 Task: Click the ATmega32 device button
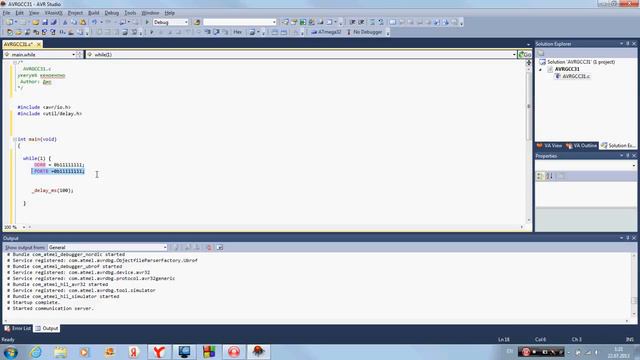coord(326,32)
